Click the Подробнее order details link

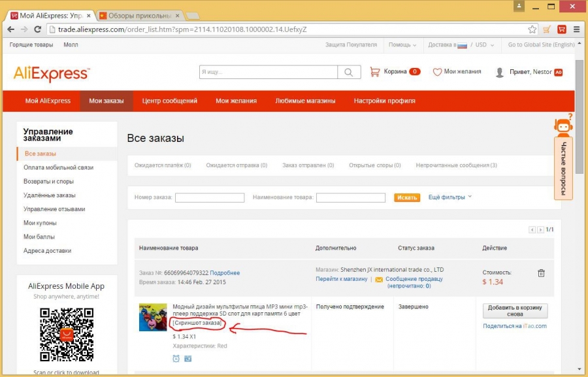click(x=225, y=272)
